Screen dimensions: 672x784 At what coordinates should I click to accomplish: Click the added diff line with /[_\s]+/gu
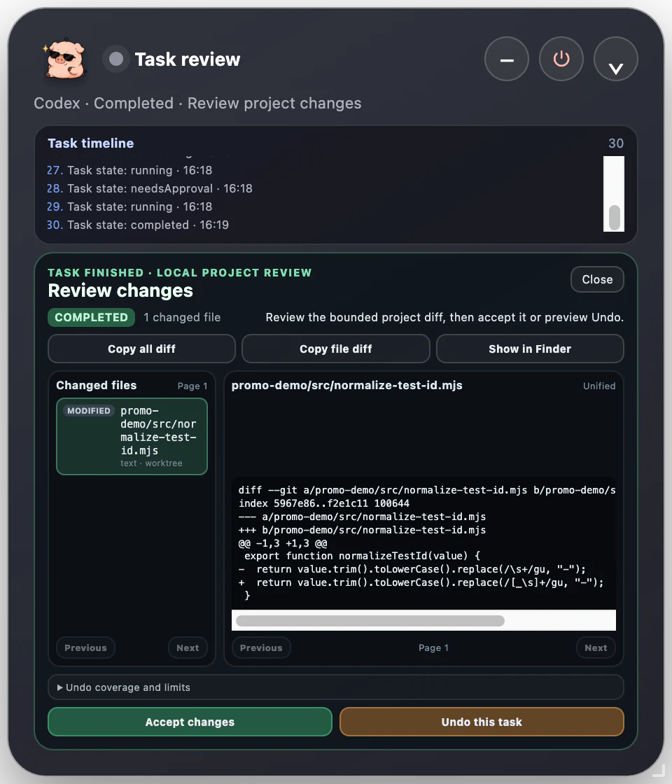point(421,582)
